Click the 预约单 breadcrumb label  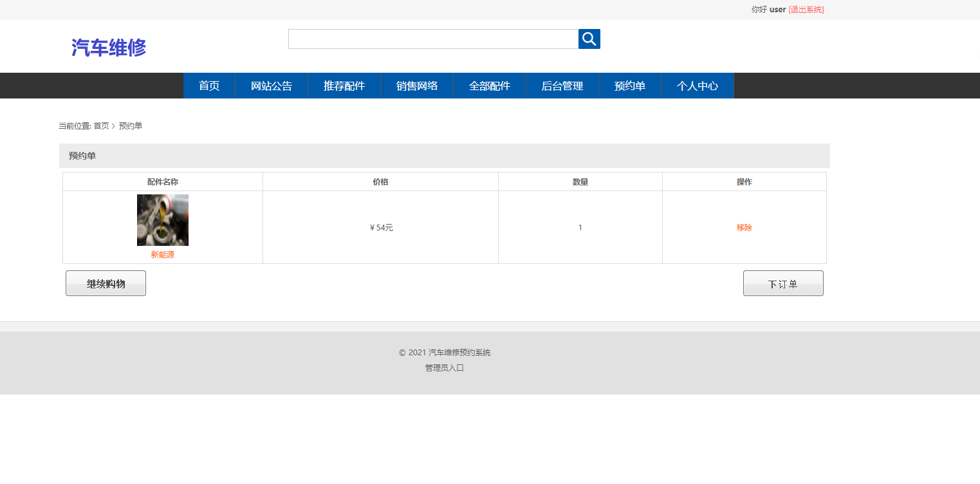(130, 126)
